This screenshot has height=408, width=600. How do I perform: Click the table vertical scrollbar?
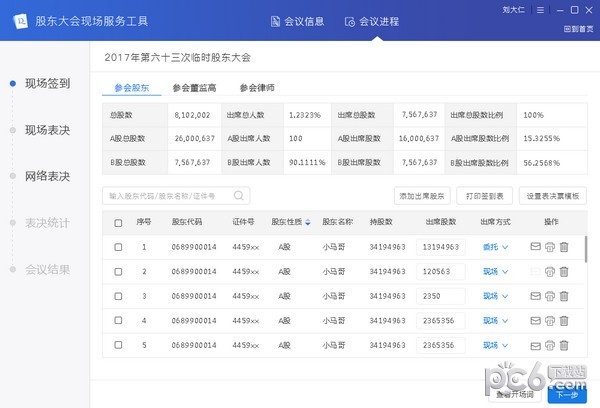pos(585,249)
